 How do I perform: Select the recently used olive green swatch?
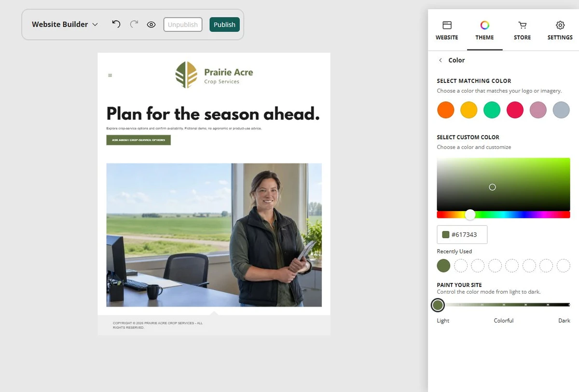(x=443, y=266)
